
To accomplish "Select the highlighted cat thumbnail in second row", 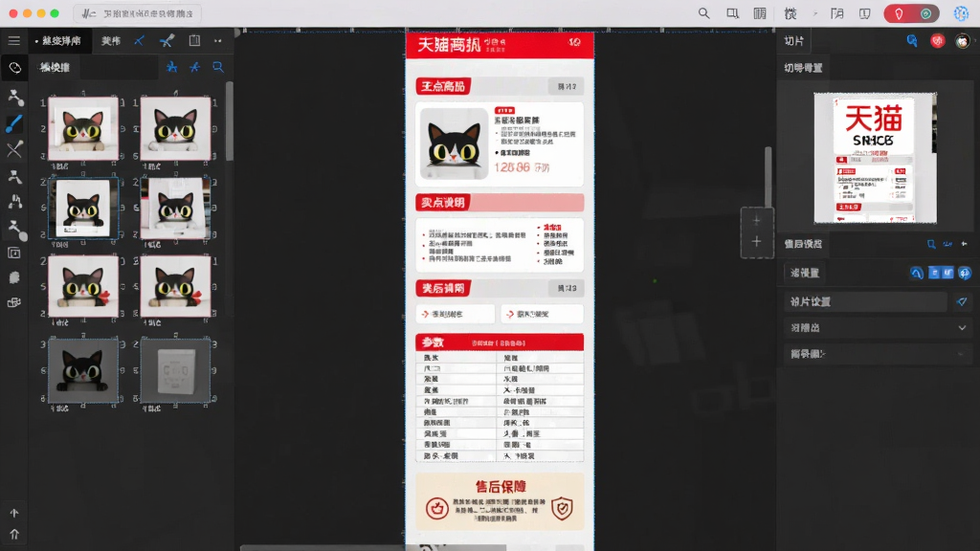I will click(83, 208).
